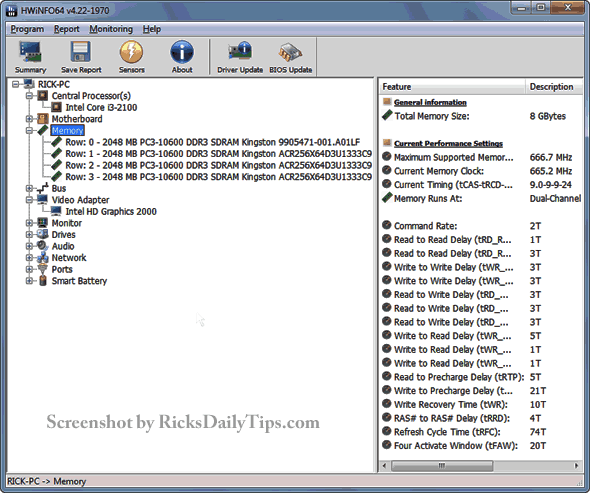Expand the Motherboard branch
Image resolution: width=590 pixels, height=493 pixels.
click(29, 119)
